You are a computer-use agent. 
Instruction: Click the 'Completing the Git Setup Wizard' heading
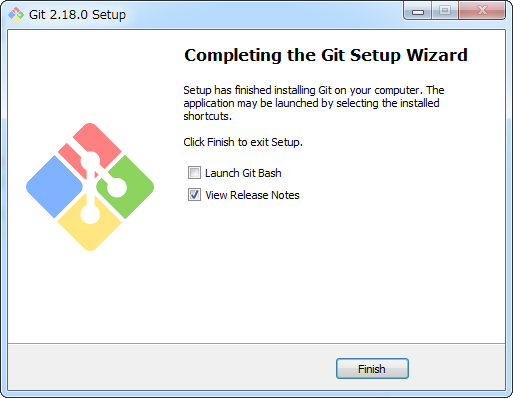(326, 55)
